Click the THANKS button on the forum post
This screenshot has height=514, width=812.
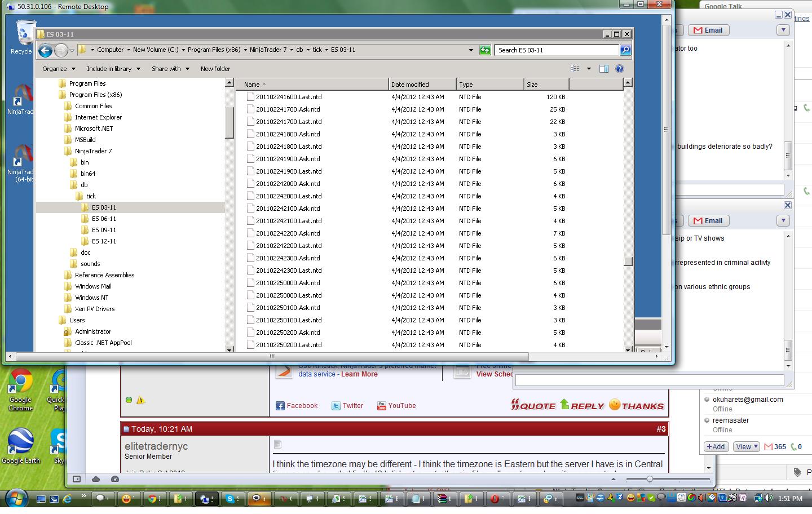click(x=636, y=405)
